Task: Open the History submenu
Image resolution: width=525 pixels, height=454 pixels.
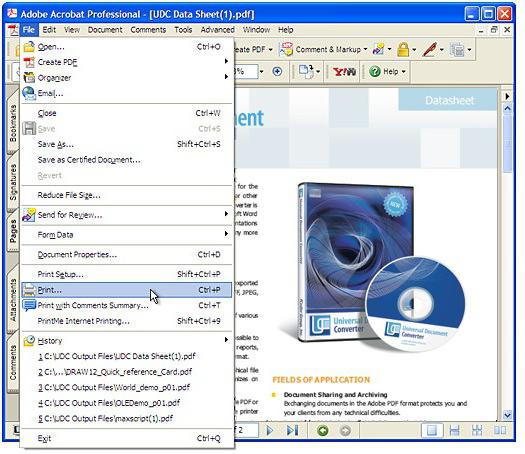Action: [127, 341]
